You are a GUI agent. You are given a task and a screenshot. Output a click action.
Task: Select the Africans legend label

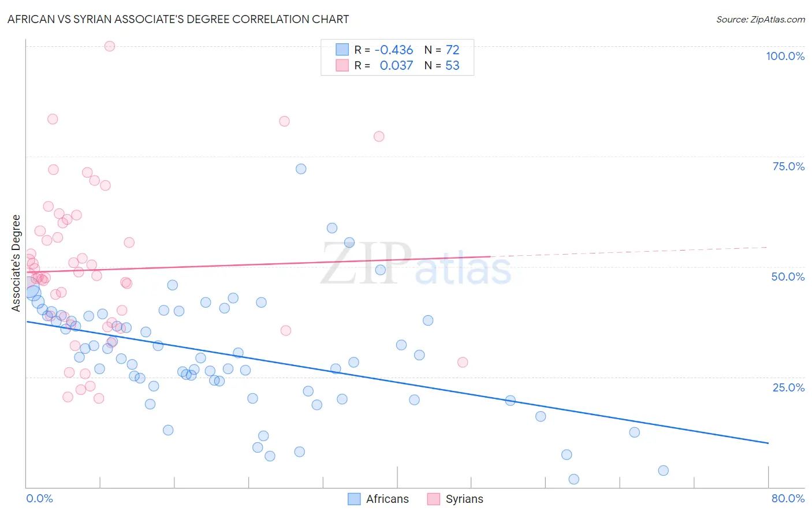(x=387, y=499)
